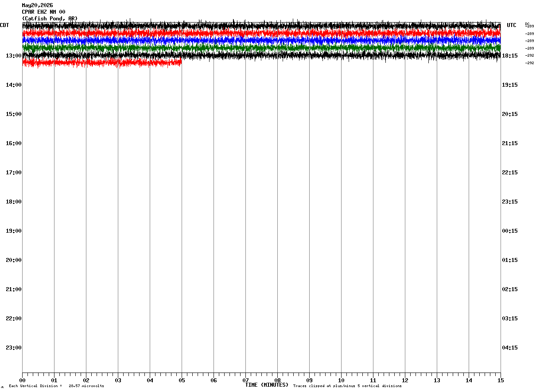This screenshot has width=536, height=392.
Task: Click the CDT timezone label
Action: pyautogui.click(x=4, y=25)
